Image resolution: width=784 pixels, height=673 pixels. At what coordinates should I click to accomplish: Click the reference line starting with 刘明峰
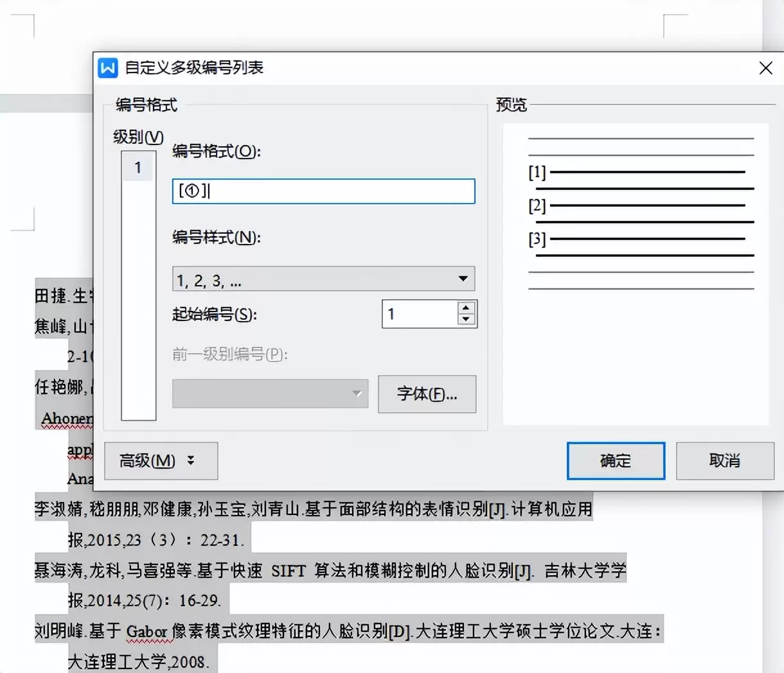[x=348, y=631]
